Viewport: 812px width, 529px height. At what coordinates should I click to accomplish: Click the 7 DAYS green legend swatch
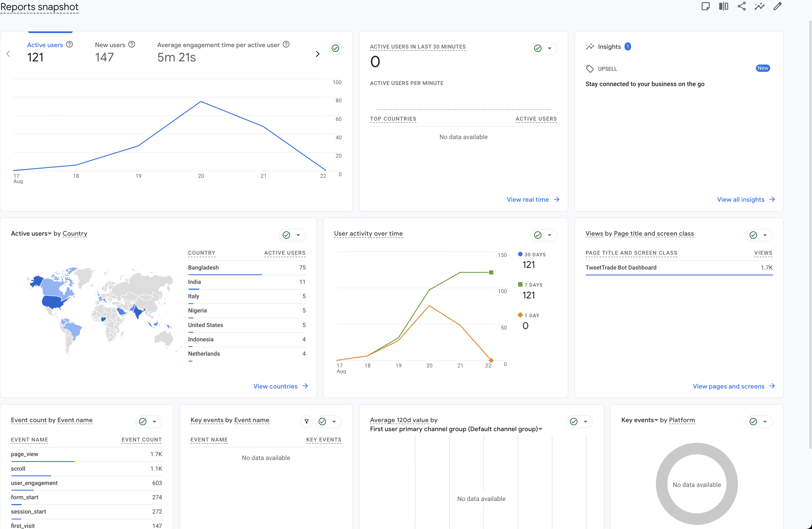click(520, 284)
